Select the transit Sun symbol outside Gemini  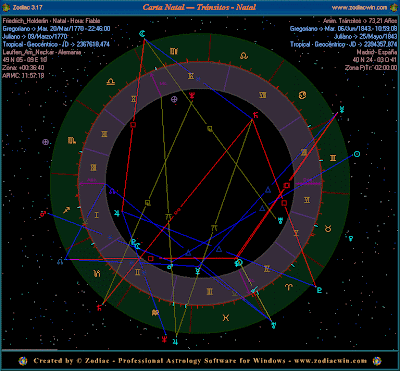pyautogui.click(x=356, y=154)
